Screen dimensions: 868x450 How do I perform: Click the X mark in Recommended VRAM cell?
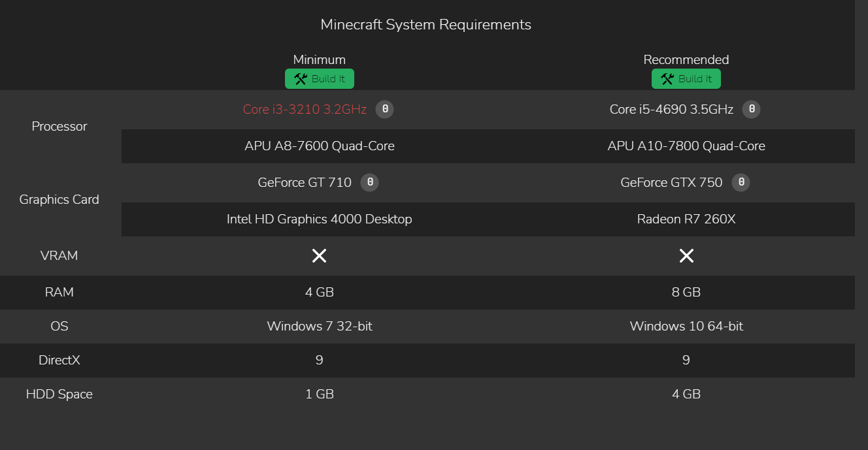pyautogui.click(x=686, y=256)
